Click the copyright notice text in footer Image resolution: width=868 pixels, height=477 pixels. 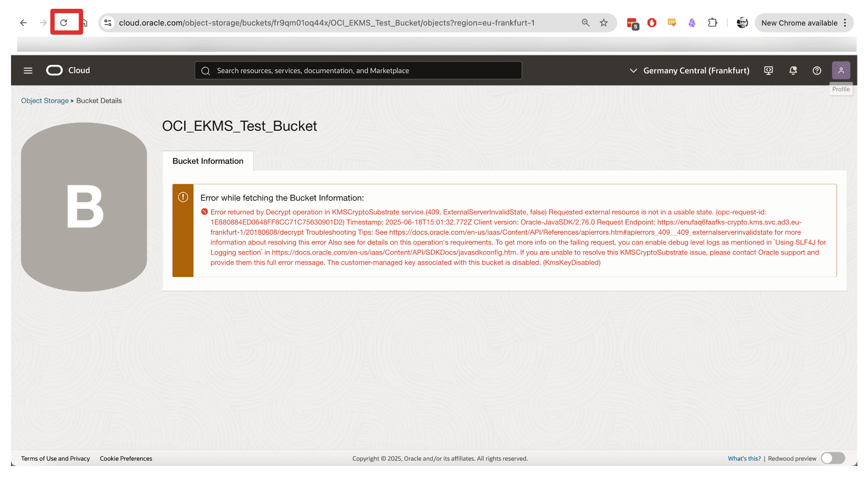click(x=440, y=458)
